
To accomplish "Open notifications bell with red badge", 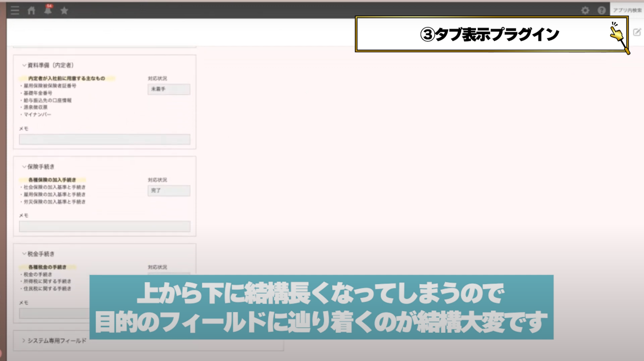I will (48, 10).
